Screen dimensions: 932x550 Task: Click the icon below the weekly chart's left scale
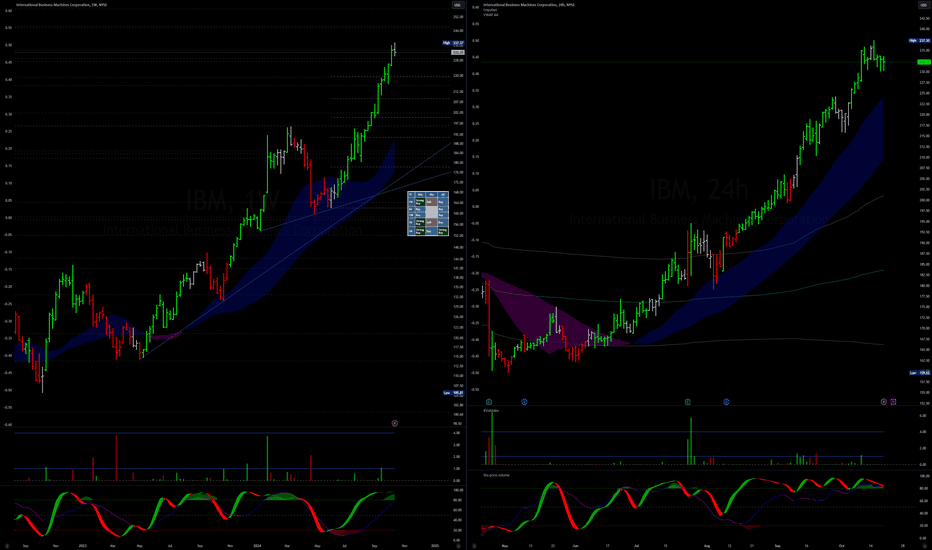tap(8, 545)
